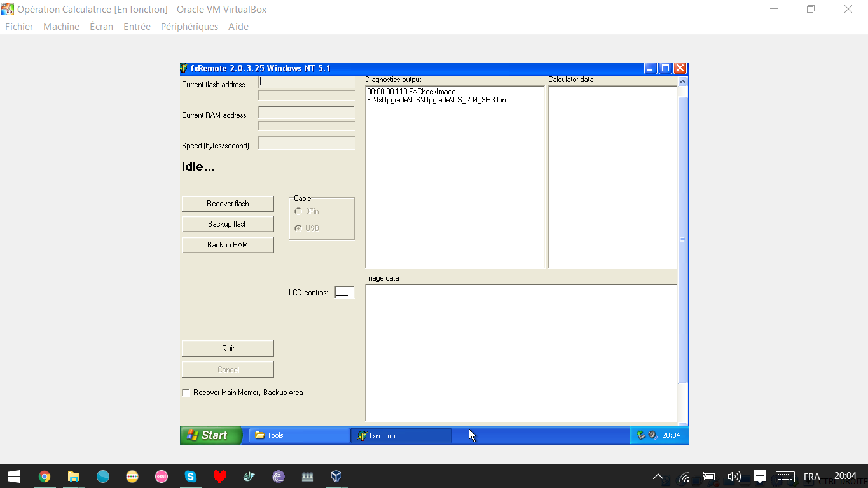Show hidden system tray icons chevron
The width and height of the screenshot is (868, 488).
click(x=658, y=477)
